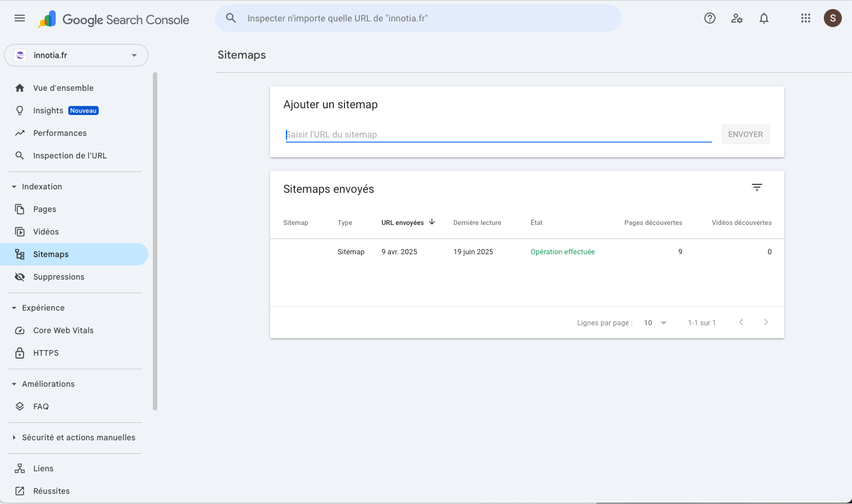852x504 pixels.
Task: Select the Inspection de l'URL magnifier icon
Action: (x=19, y=155)
